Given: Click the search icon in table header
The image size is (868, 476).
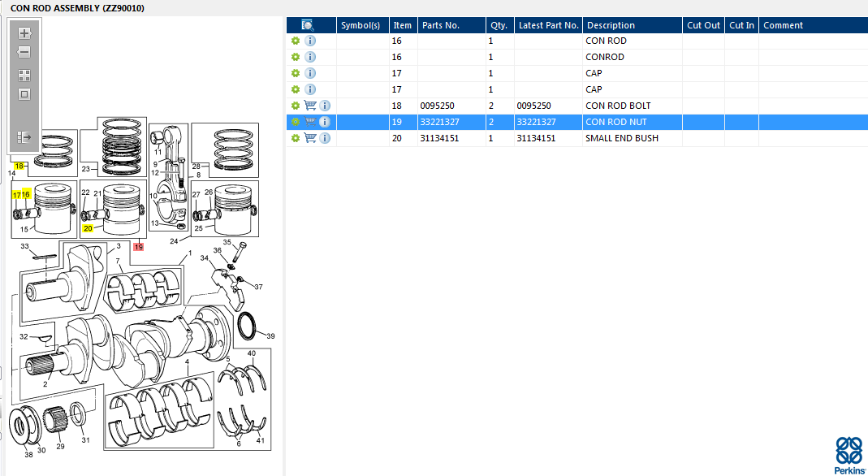Looking at the screenshot, I should 308,25.
